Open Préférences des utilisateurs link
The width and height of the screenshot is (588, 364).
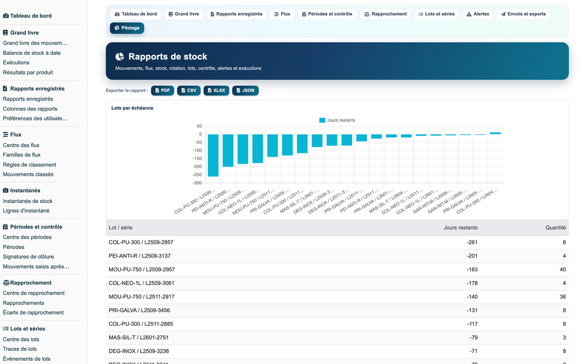click(x=35, y=119)
